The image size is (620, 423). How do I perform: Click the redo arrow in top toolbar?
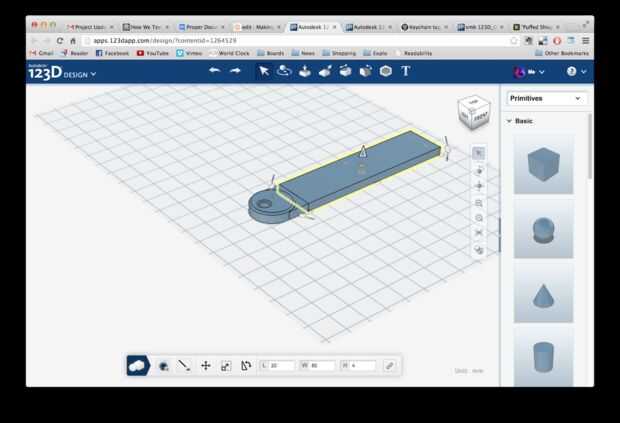click(x=235, y=71)
